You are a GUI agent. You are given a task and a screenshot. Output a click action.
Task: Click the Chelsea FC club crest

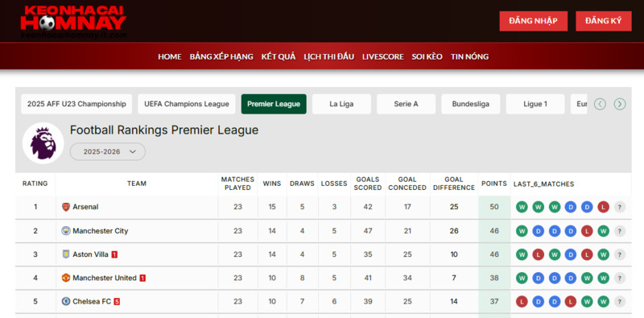point(66,302)
